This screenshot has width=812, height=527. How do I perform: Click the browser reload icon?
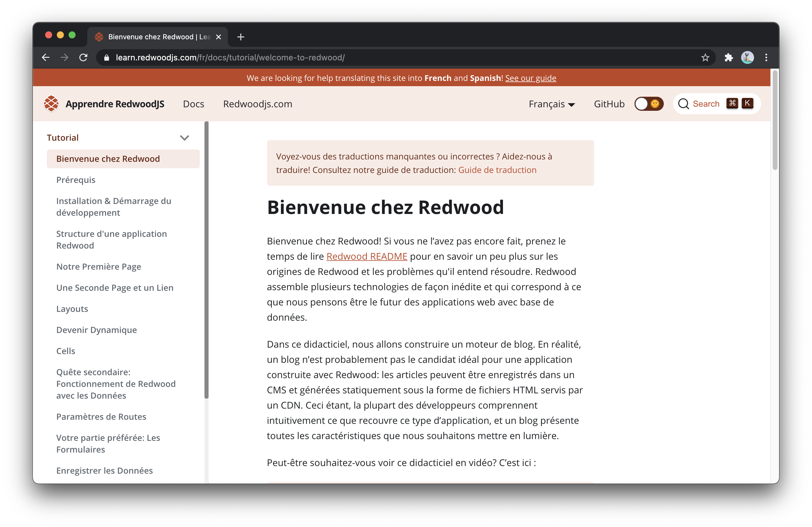click(83, 57)
